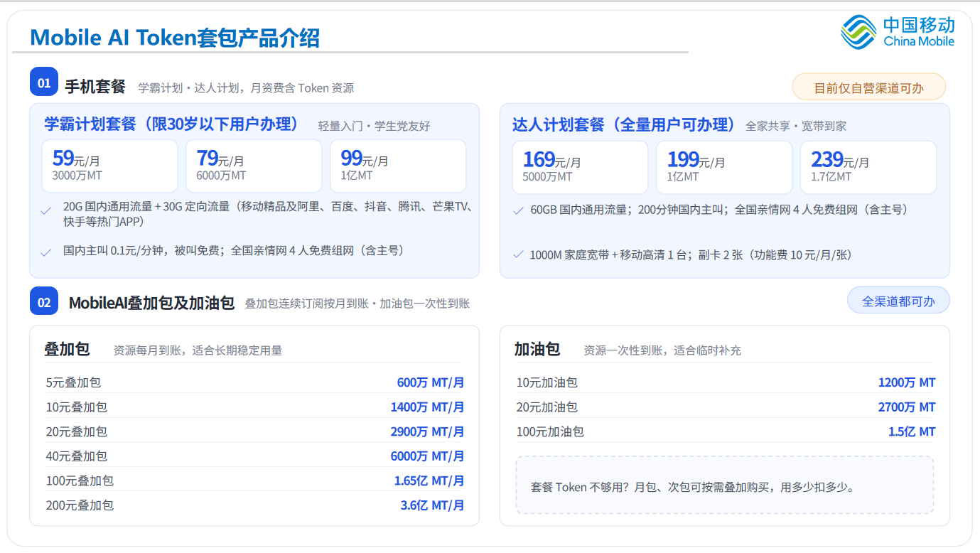980x553 pixels.
Task: Click the checkmark beside 国内主叫 0.1元/分钟
Action: click(46, 252)
